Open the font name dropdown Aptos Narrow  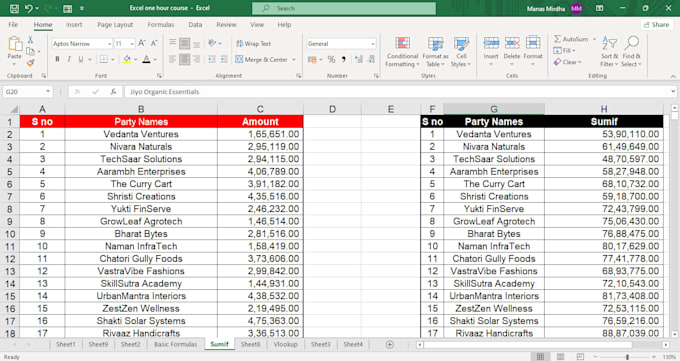pos(109,44)
